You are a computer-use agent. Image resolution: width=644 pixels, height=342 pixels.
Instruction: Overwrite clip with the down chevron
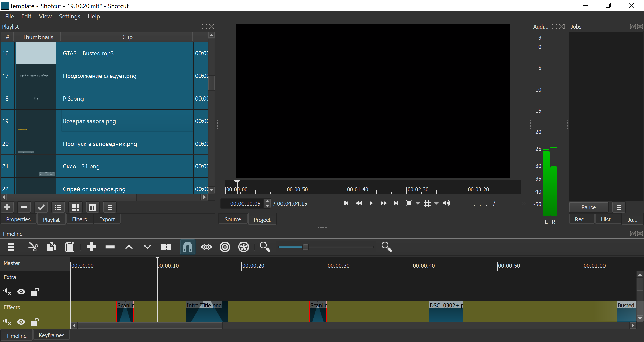tap(147, 247)
